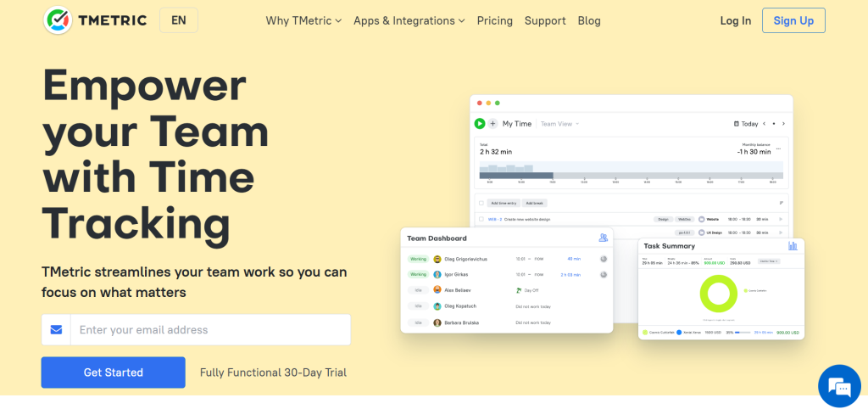Select the My Time view
The image size is (868, 409).
click(x=516, y=124)
